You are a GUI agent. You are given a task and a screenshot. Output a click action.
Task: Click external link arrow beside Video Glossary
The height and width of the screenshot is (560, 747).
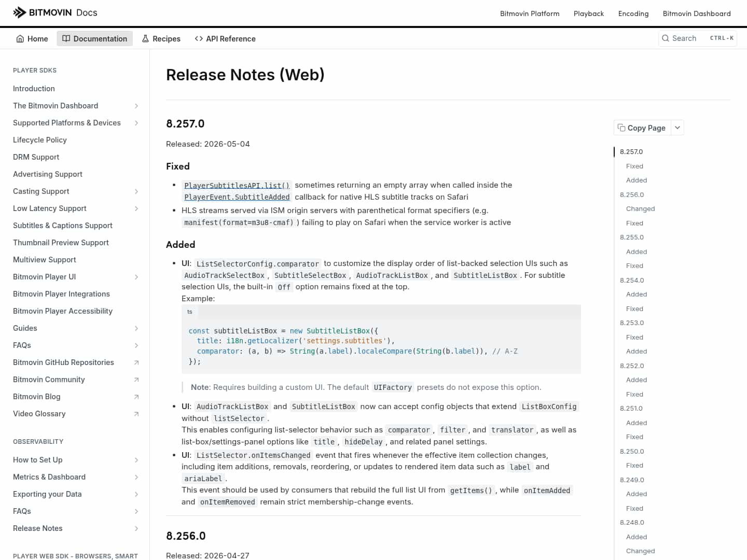click(136, 414)
